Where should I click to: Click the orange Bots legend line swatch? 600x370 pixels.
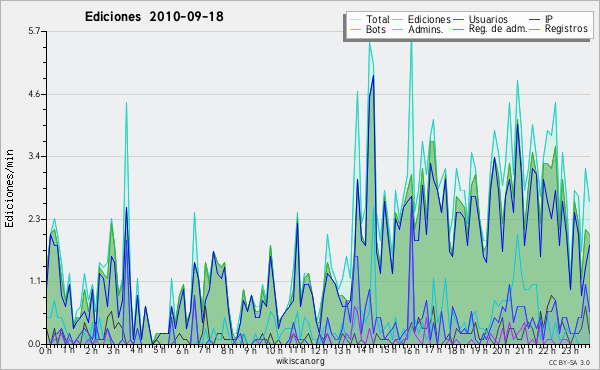[356, 29]
